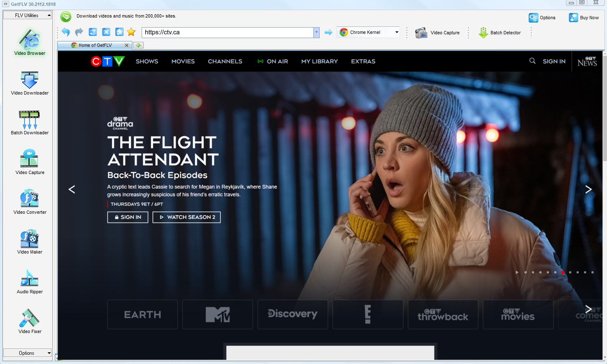This screenshot has width=607, height=364.
Task: Open the CTV throwback channel tile
Action: click(443, 315)
